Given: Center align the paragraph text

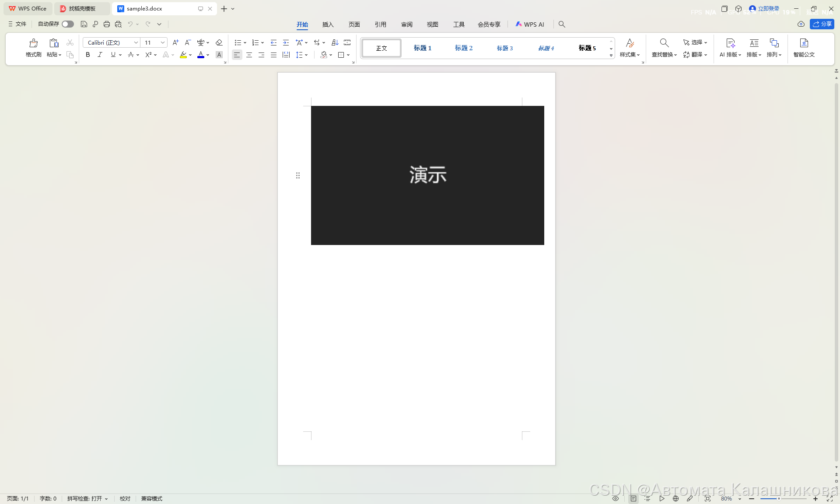Looking at the screenshot, I should [x=249, y=55].
